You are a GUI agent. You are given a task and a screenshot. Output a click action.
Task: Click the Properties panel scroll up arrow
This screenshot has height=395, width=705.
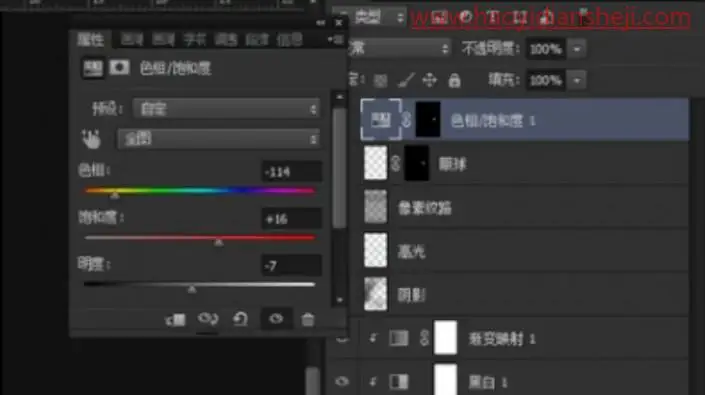(x=340, y=97)
